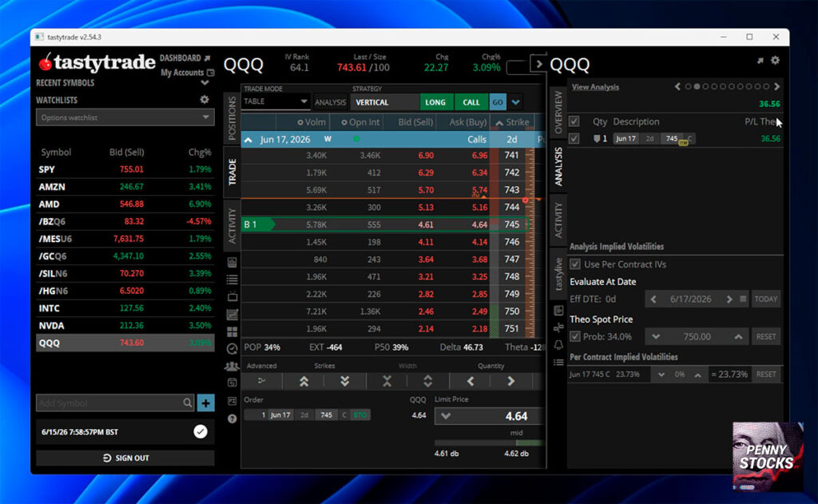Click the GO strategy button
This screenshot has height=504, width=818.
coord(498,102)
